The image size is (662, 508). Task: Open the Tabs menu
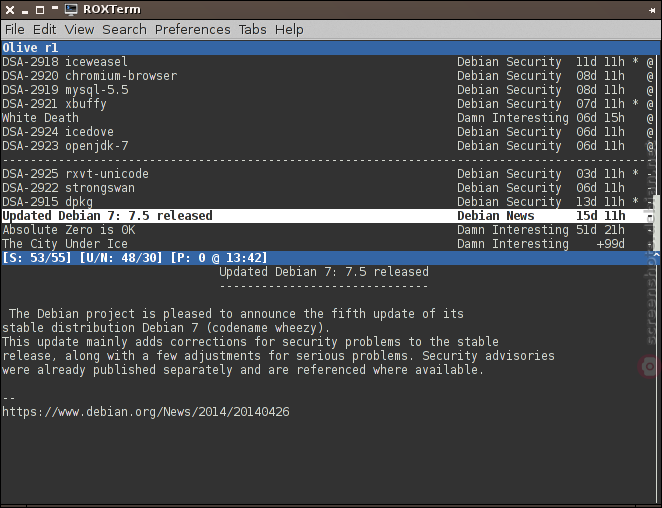pos(252,30)
